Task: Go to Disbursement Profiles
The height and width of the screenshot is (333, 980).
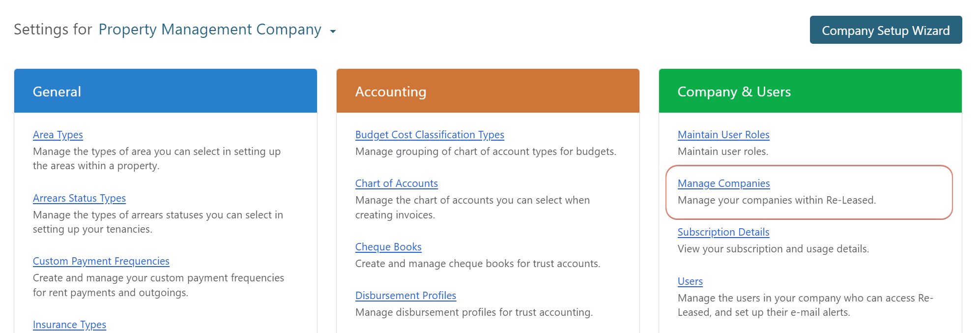Action: click(x=405, y=296)
